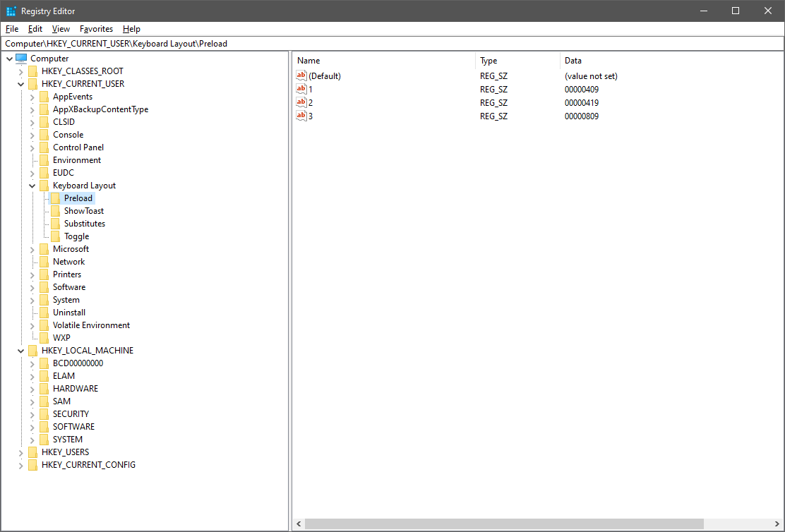
Task: Expand the HKEY_USERS node arrow
Action: tap(20, 452)
